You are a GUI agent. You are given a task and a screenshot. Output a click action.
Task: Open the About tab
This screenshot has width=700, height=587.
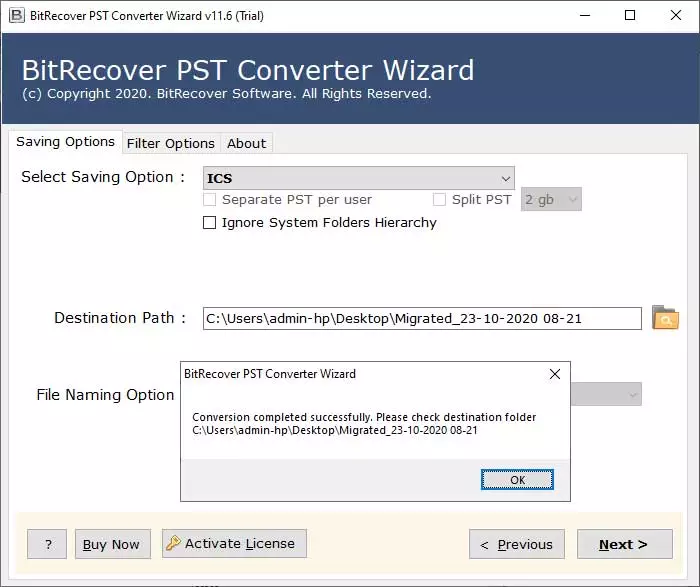pyautogui.click(x=246, y=143)
